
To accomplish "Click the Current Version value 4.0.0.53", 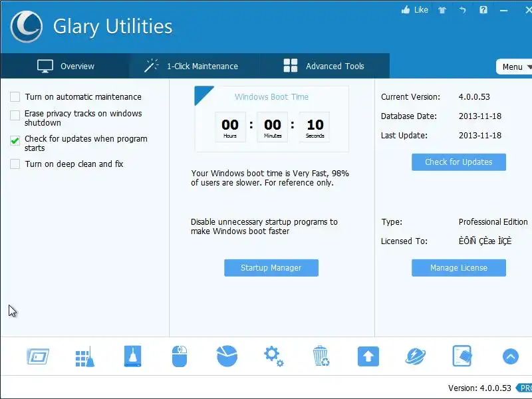I will click(x=474, y=96).
